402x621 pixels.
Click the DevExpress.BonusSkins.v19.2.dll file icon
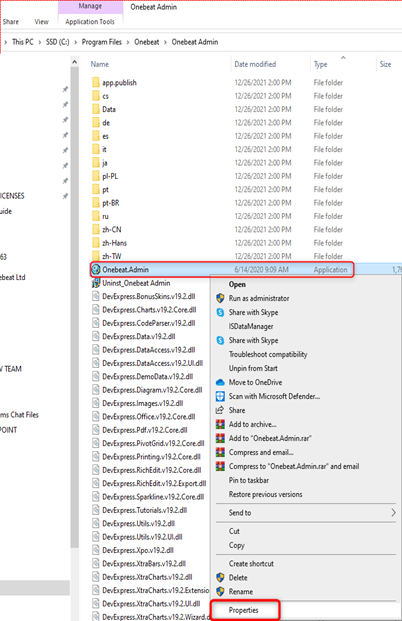coord(95,296)
